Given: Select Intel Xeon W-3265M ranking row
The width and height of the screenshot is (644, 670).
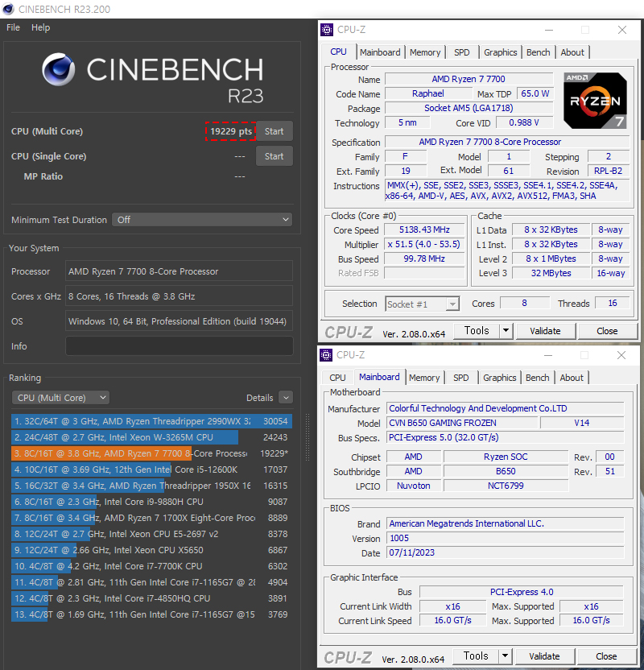Looking at the screenshot, I should (x=151, y=437).
